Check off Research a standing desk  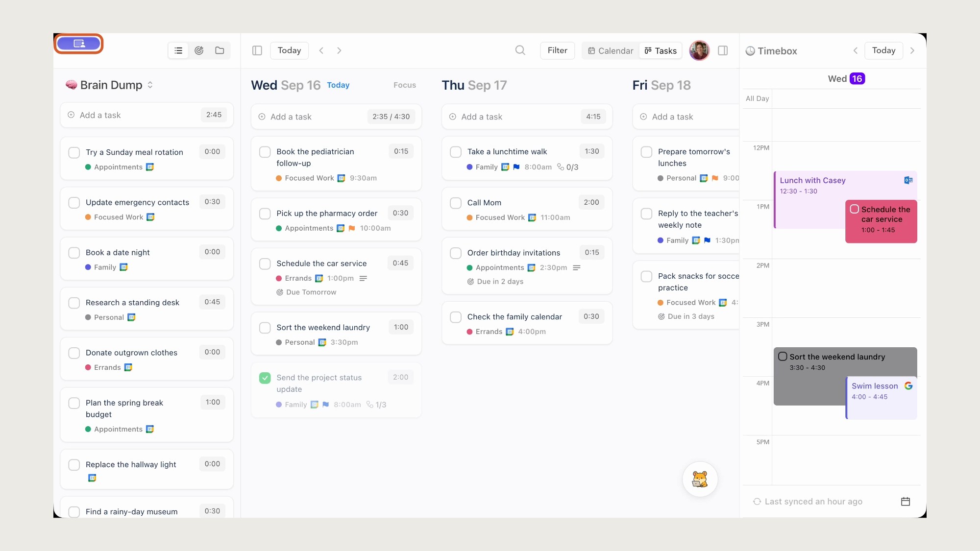coord(74,303)
